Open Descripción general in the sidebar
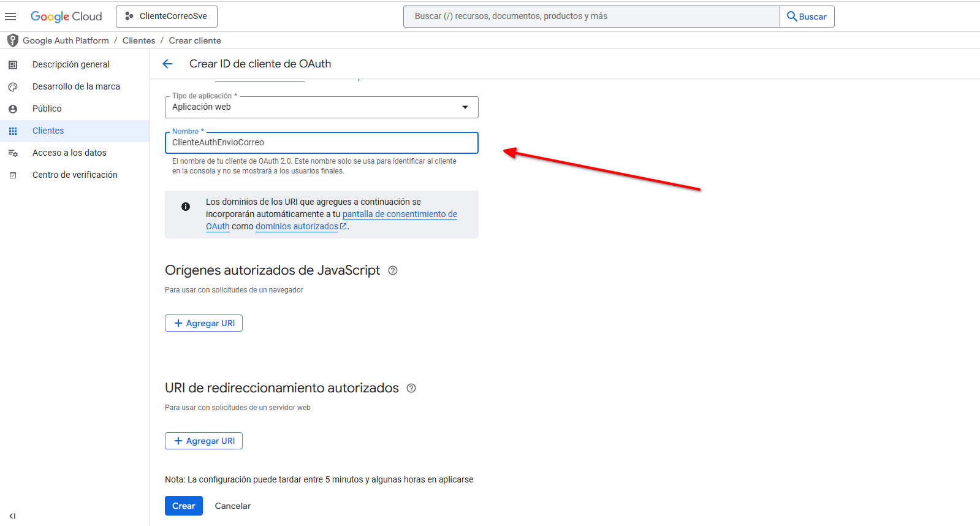Screen dimensions: 980x526 pos(70,64)
